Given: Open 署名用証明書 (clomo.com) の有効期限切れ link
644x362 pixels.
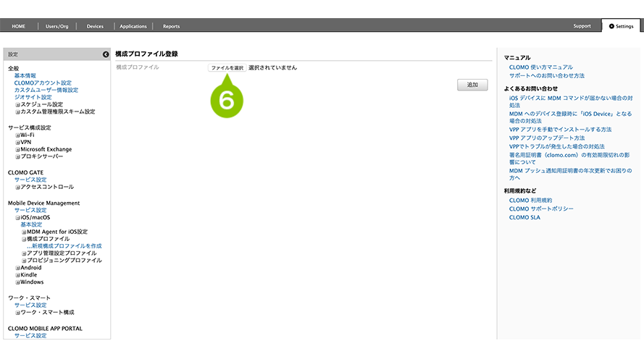Looking at the screenshot, I should point(569,159).
